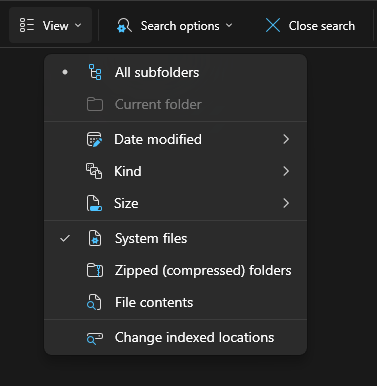Viewport: 377px width, 386px height.
Task: Click the blue X Close search icon
Action: tap(273, 25)
